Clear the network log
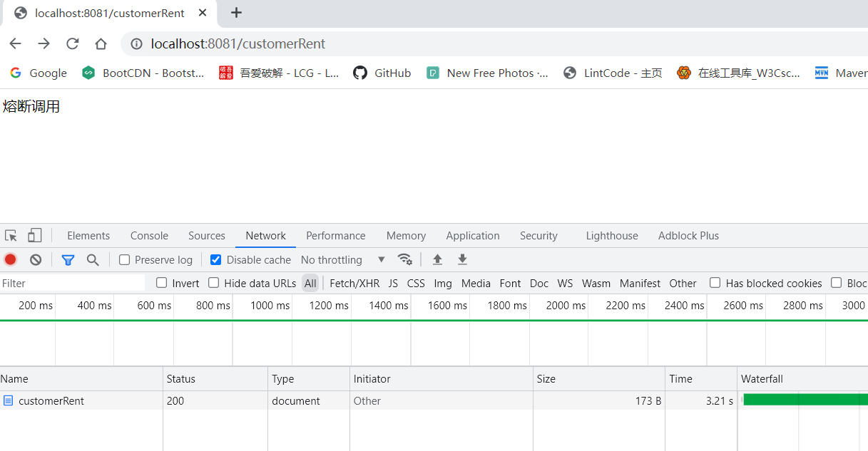The width and height of the screenshot is (868, 451). [x=36, y=260]
